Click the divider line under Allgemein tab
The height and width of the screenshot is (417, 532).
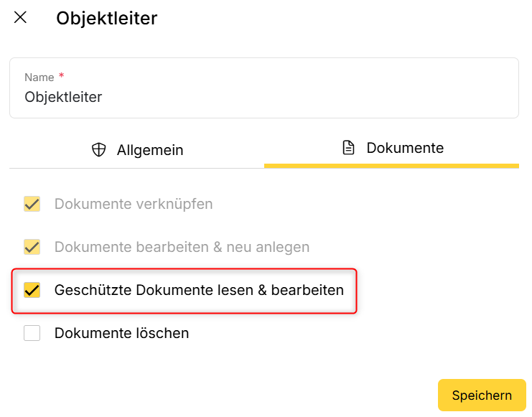tap(136, 168)
